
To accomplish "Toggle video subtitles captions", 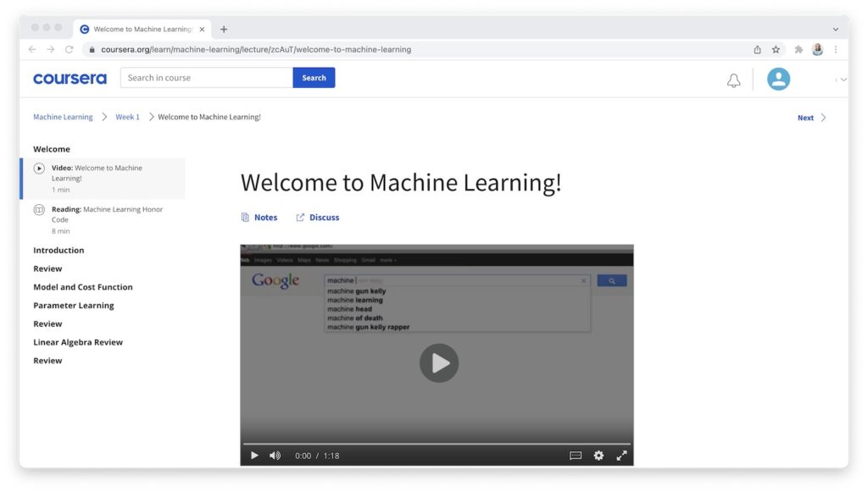I will (x=576, y=456).
